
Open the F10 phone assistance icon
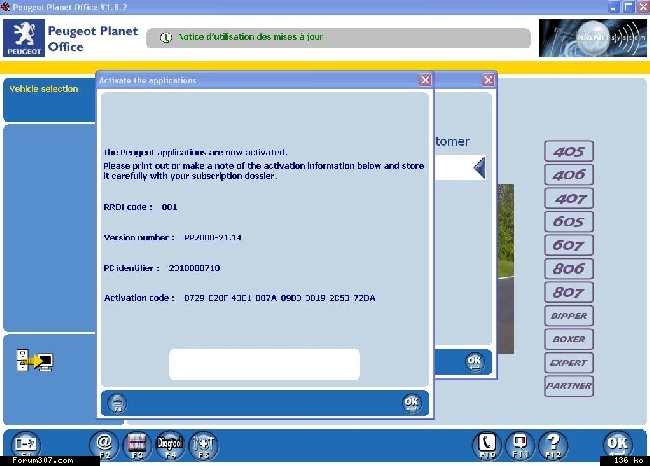pos(487,446)
